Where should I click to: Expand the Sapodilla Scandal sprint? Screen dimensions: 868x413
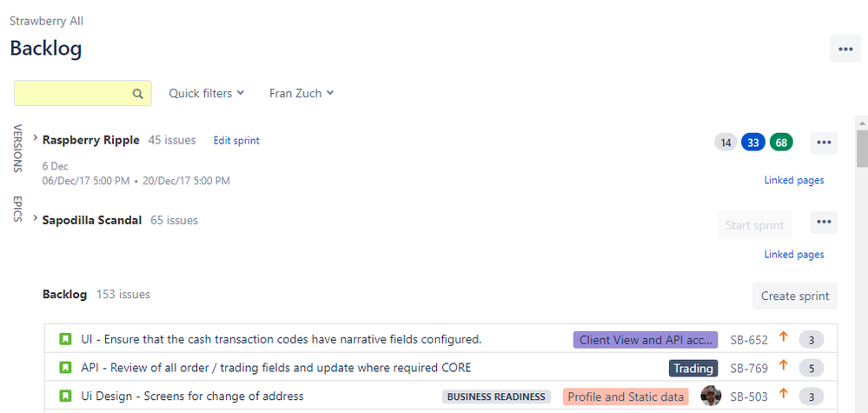(36, 219)
